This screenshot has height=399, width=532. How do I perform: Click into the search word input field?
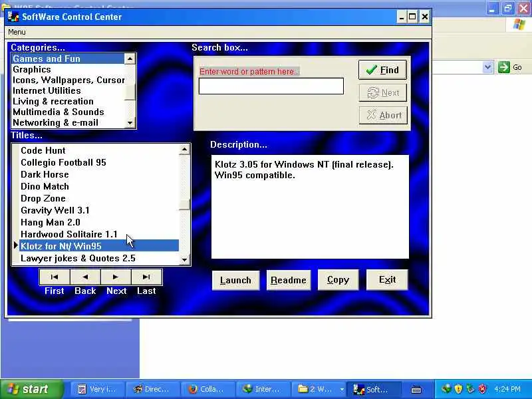tap(271, 86)
